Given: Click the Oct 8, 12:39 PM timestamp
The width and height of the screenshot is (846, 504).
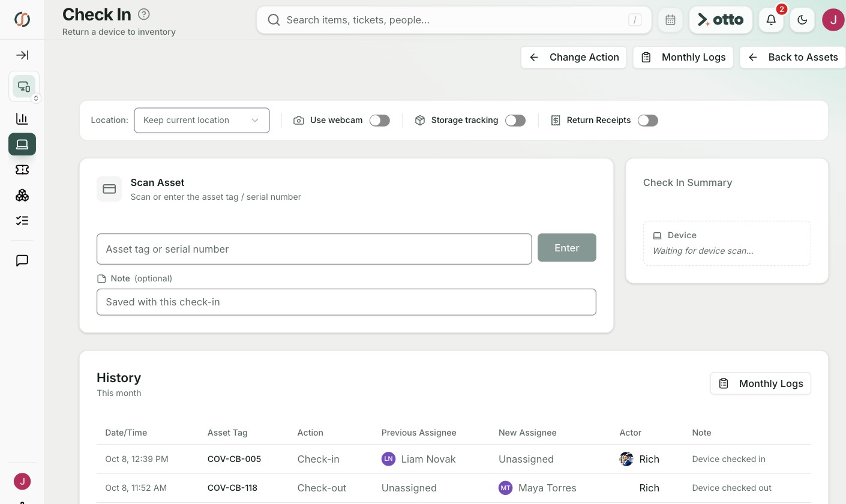Looking at the screenshot, I should click(137, 459).
